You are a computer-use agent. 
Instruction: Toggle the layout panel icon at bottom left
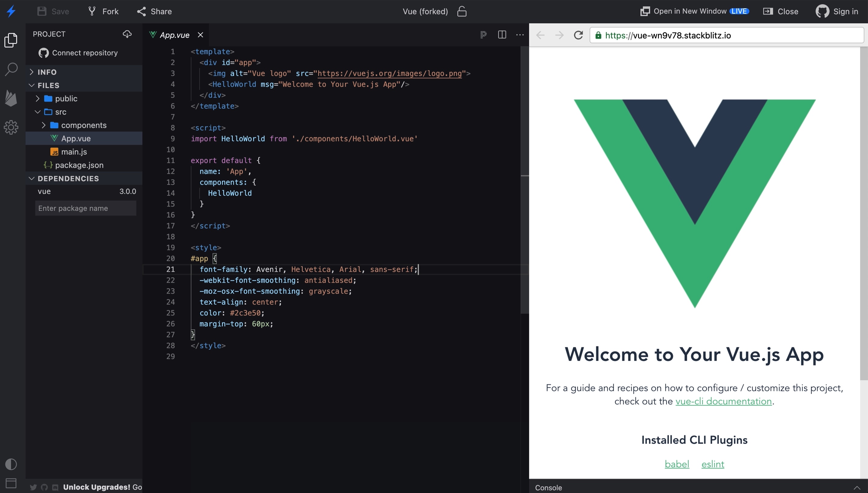click(11, 483)
